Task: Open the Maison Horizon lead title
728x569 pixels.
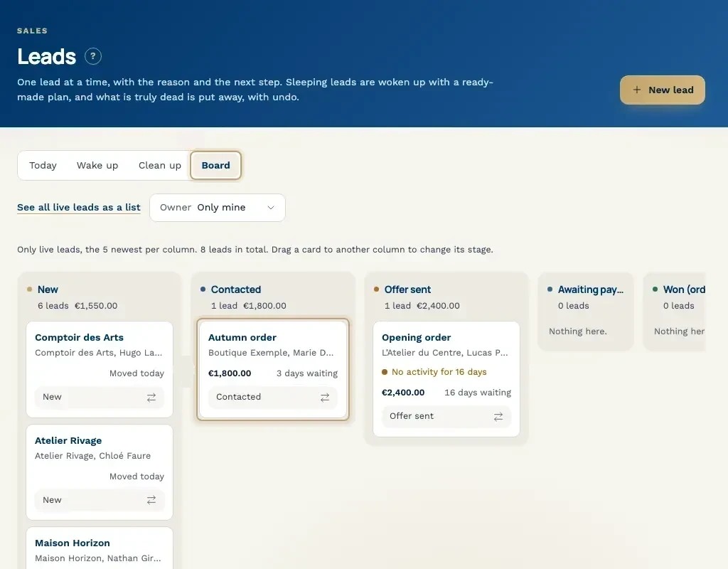Action: click(73, 543)
